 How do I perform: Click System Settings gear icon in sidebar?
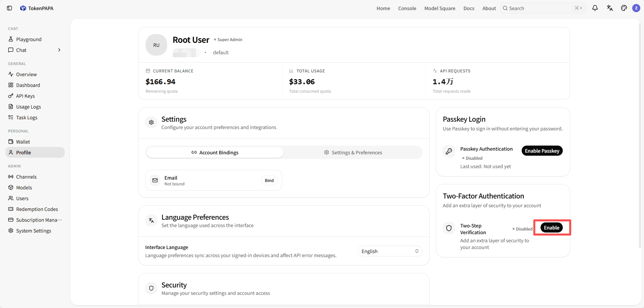(x=11, y=230)
